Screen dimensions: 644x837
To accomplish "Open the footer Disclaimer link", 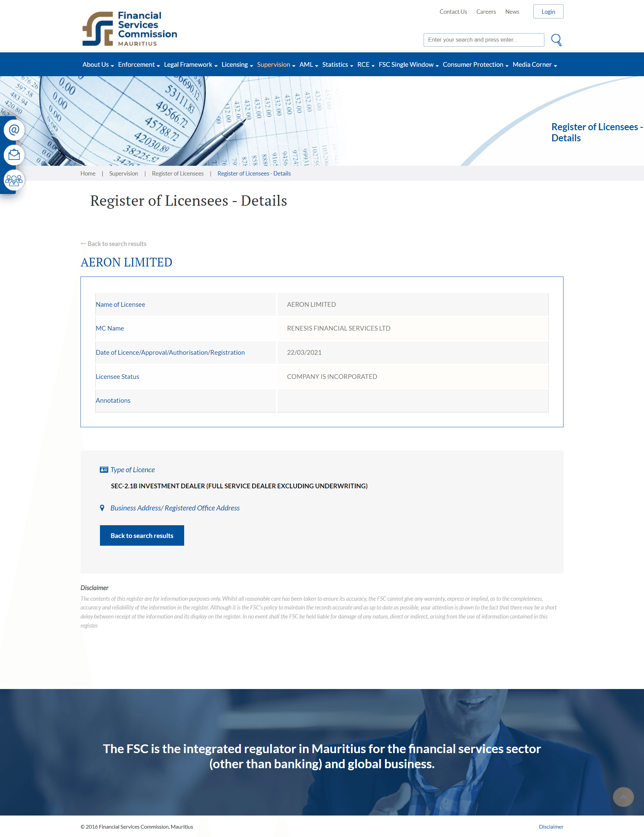I will click(x=551, y=827).
